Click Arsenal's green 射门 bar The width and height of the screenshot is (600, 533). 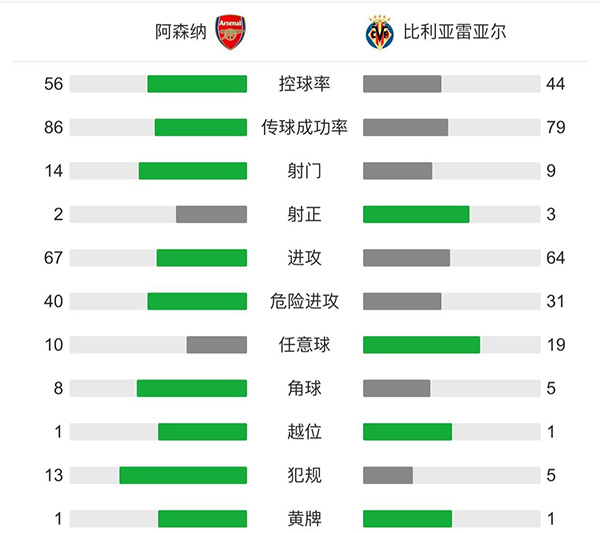(x=192, y=171)
